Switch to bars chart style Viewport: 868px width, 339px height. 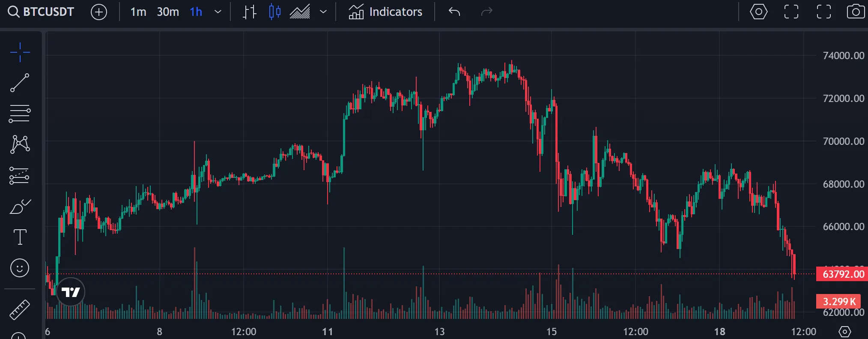(x=249, y=12)
